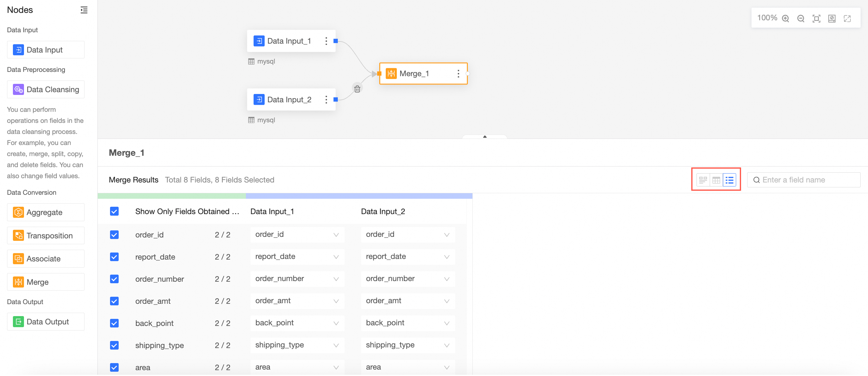Collapse the Nodes panel with the menu icon
Screen dimensions: 868x376
[84, 10]
